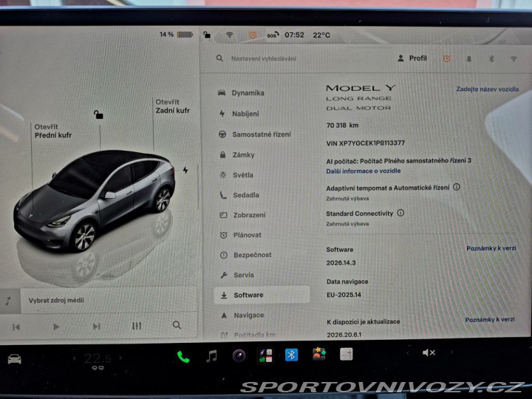
Task: Tap the clock time 07:52
Action: tap(294, 35)
